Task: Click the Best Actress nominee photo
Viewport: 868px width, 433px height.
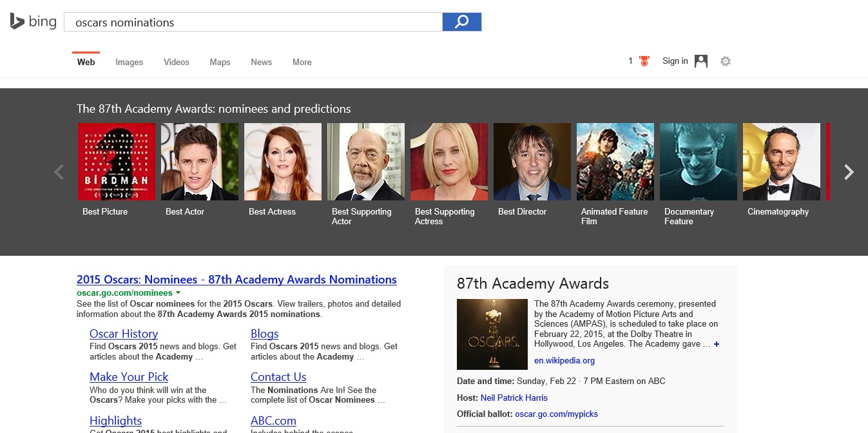Action: pos(282,162)
